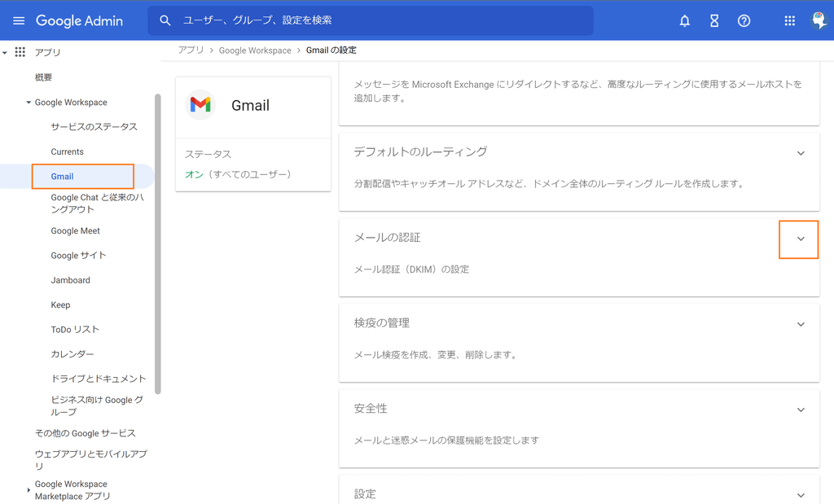Expand the 設定 section chevron
This screenshot has height=504, width=834.
801,496
